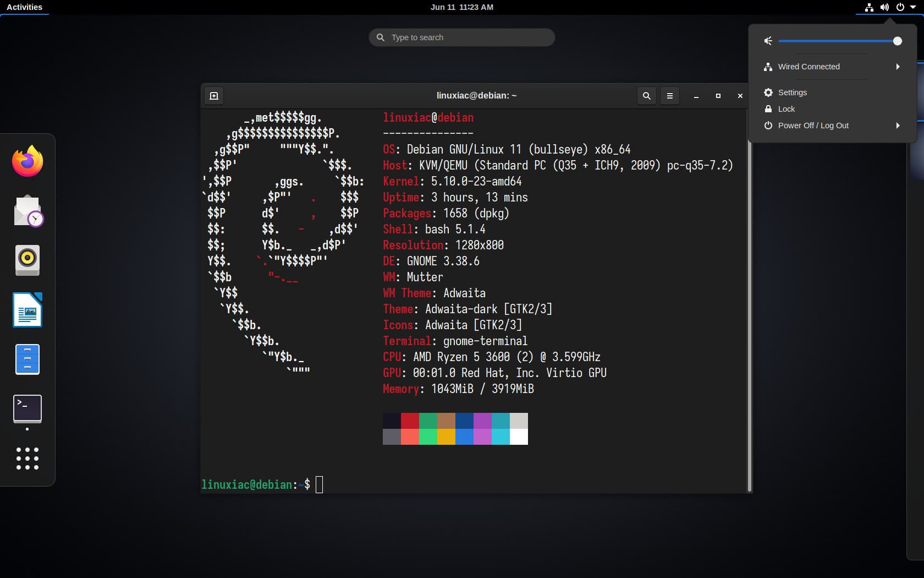Open Rhythmbox music player from the dock

(27, 260)
